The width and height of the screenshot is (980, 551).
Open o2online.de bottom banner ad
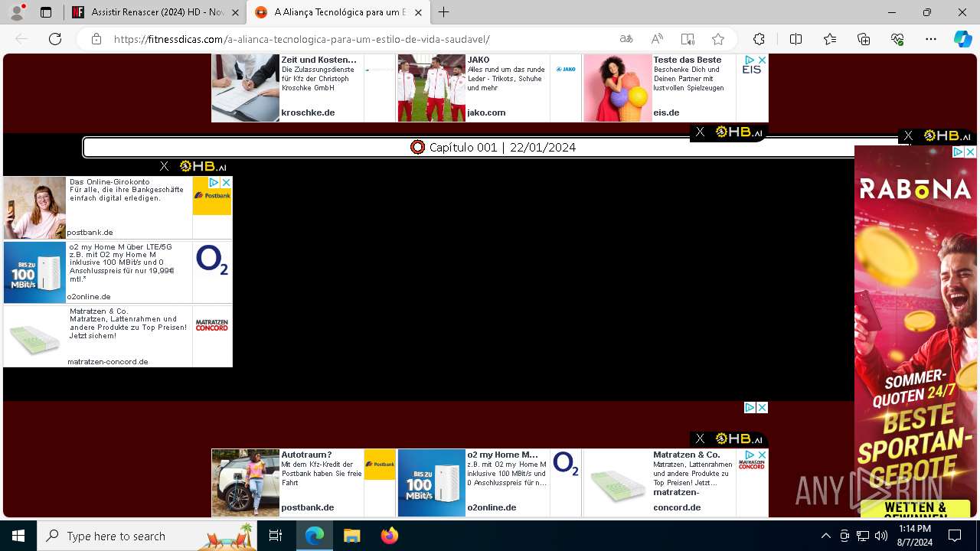click(x=489, y=482)
